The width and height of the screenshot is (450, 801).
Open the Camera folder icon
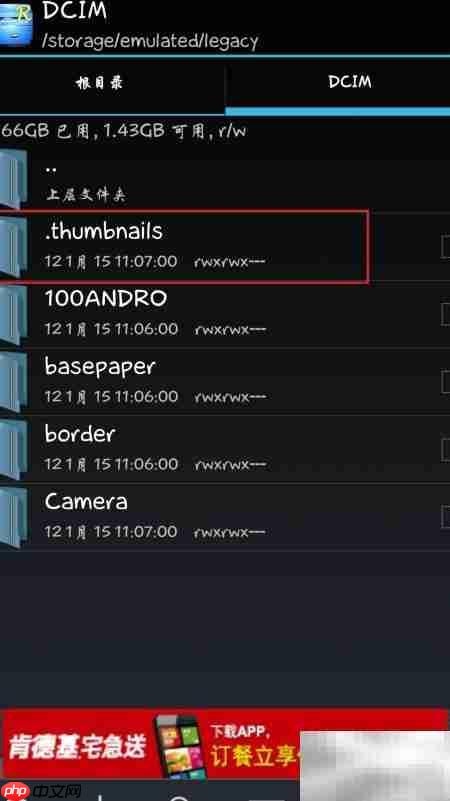(x=13, y=517)
